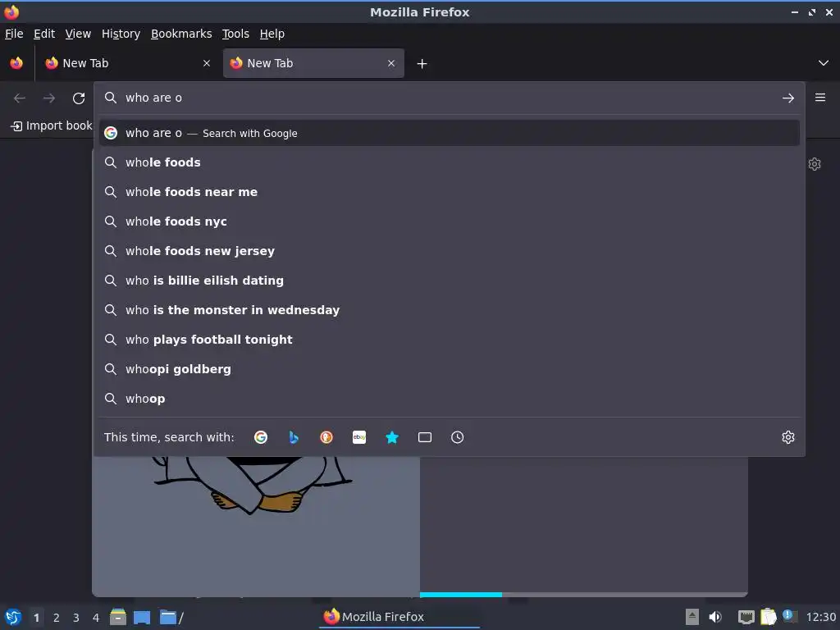Open taskbar removable media eject icon
The image size is (840, 630).
692,617
